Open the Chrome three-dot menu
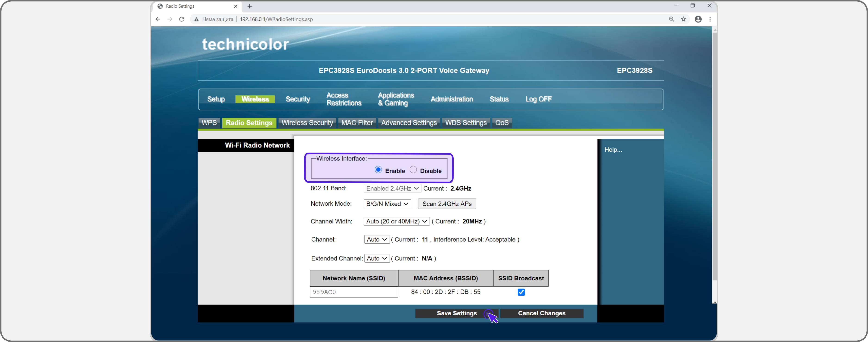This screenshot has width=868, height=342. coord(710,19)
